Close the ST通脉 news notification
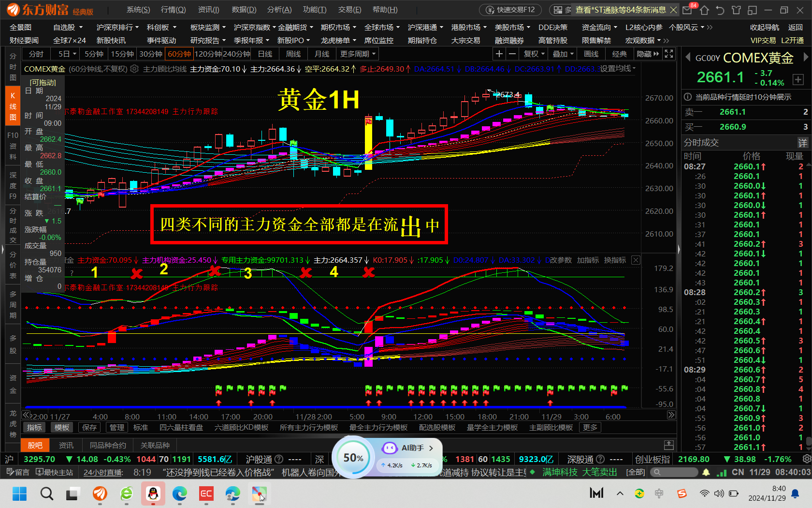812x508 pixels. click(673, 10)
